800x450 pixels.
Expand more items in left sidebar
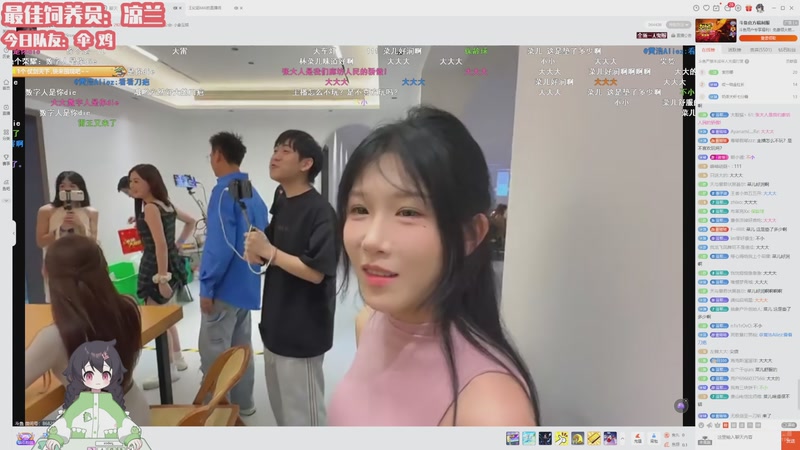(6, 200)
